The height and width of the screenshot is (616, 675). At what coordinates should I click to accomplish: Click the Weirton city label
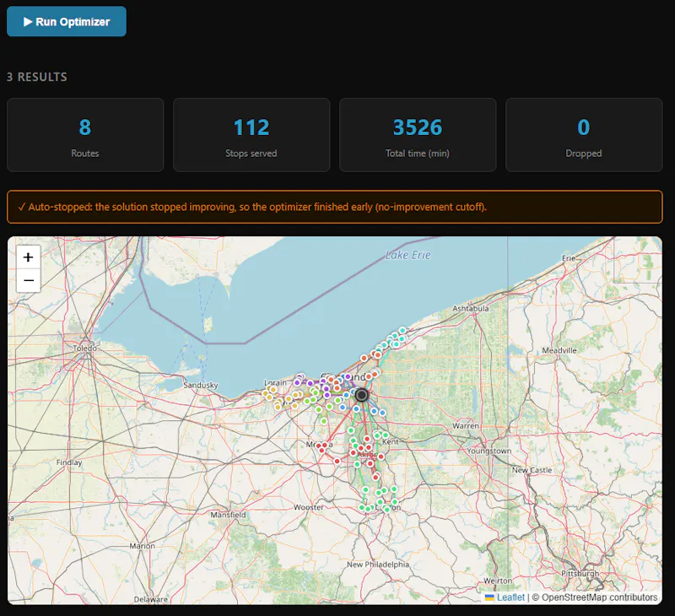pos(498,581)
